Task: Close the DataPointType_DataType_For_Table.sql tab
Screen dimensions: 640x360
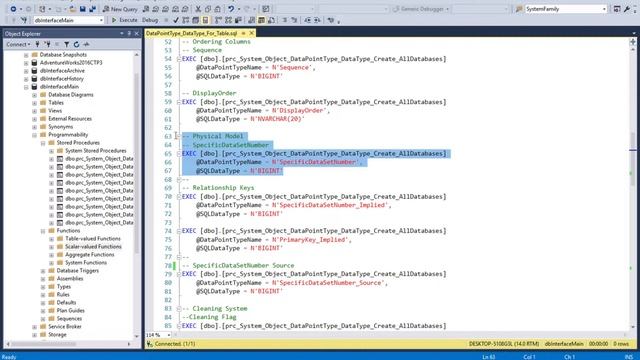Action: pos(251,33)
